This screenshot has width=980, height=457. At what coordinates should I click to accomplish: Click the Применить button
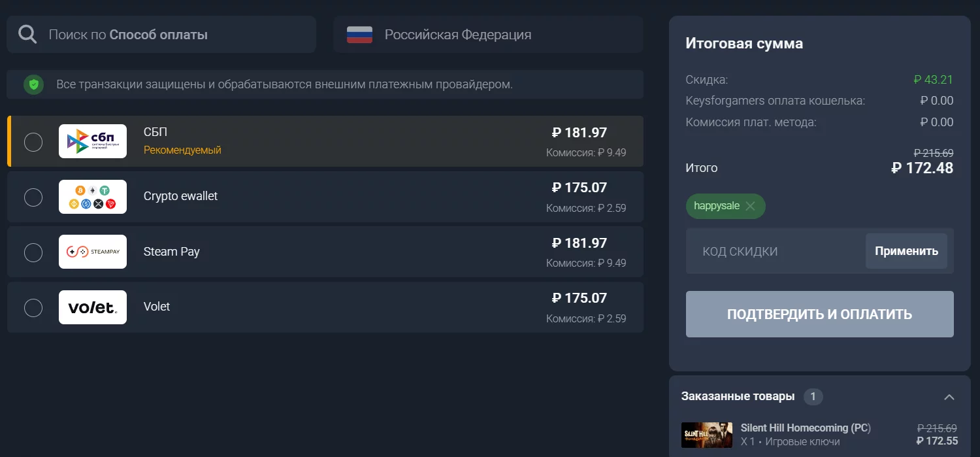(906, 251)
